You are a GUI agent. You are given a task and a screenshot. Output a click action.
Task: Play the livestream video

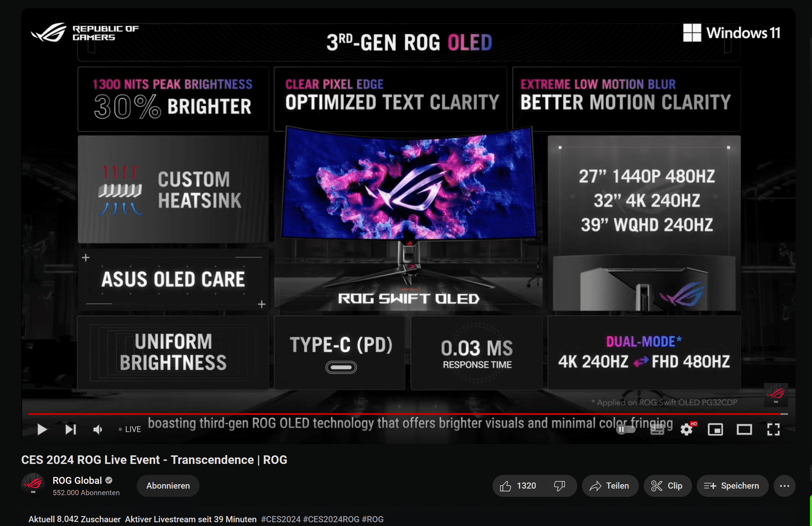pyautogui.click(x=42, y=429)
